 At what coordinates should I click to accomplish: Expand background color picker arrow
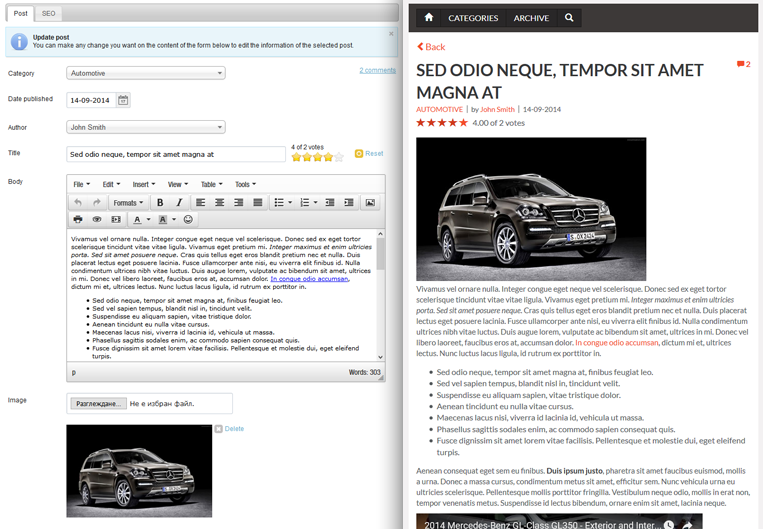click(174, 219)
